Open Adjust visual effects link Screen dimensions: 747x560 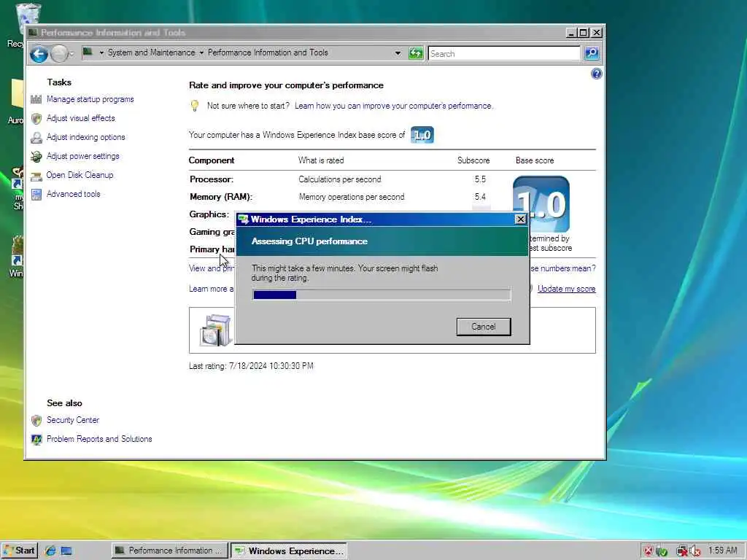(80, 118)
